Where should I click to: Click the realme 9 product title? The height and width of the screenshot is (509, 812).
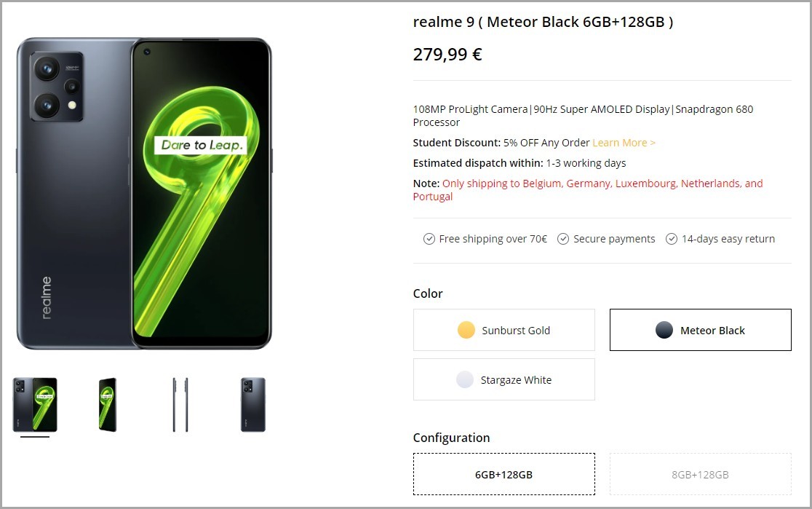[543, 22]
